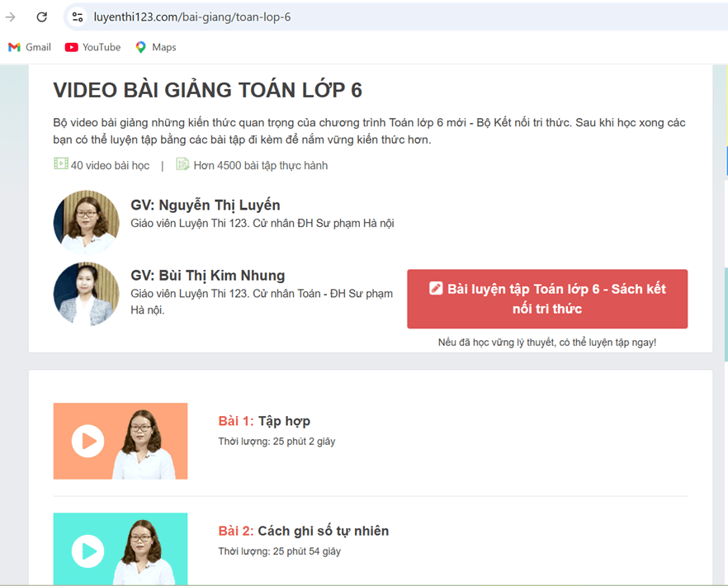Click the Maps pin icon
Screen dimensions: 728x586
(140, 47)
